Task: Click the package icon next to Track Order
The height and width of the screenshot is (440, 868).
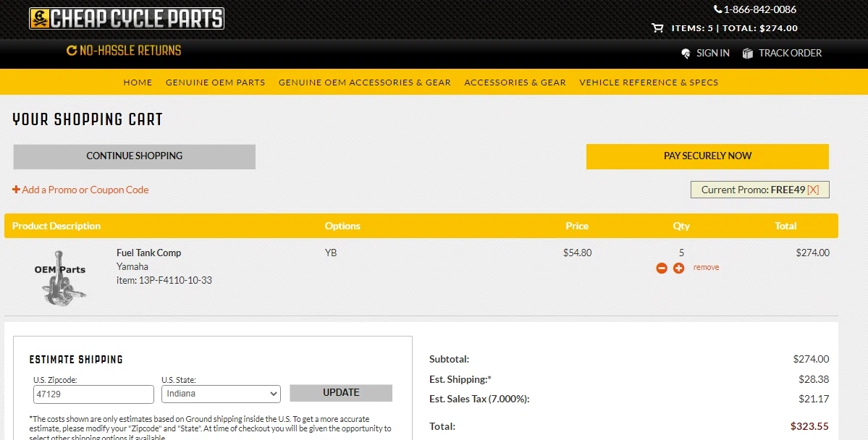Action: coord(747,53)
